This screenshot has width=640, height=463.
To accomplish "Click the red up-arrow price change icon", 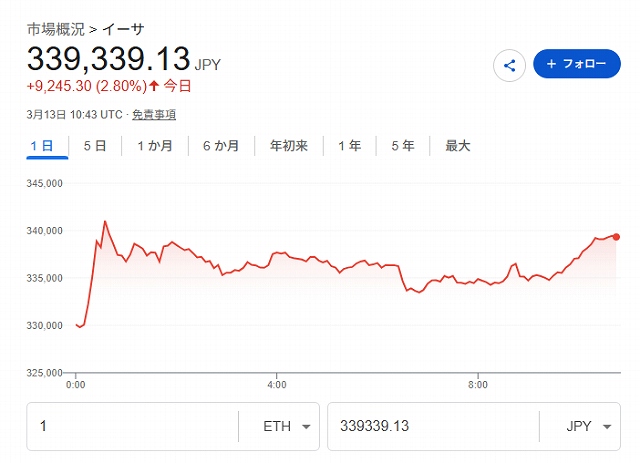I will click(154, 86).
